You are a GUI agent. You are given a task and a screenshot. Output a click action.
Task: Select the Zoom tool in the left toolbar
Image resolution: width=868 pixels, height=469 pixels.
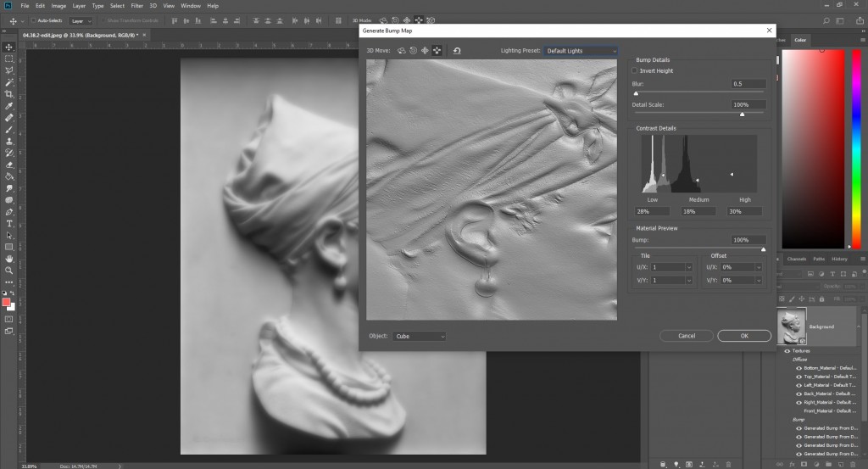coord(8,271)
